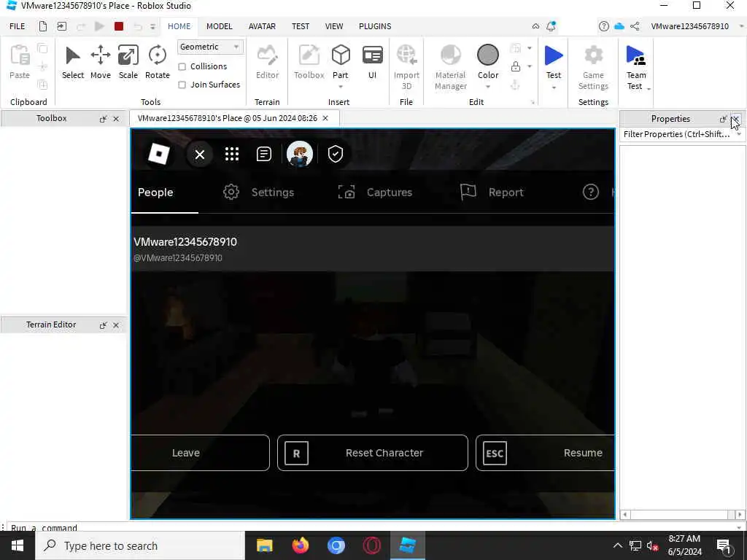Expand the Team Test dropdown arrow
Viewport: 747px width, 560px height.
coord(649,88)
